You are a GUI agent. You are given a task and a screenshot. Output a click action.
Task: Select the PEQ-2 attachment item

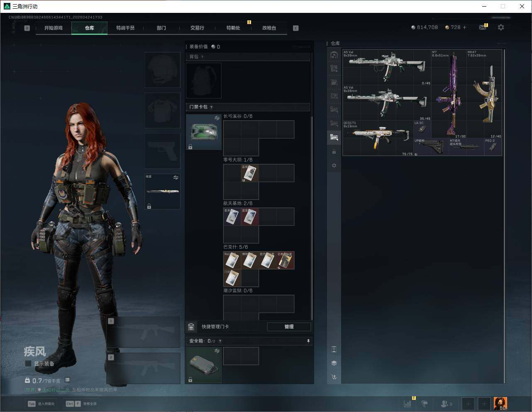493,147
